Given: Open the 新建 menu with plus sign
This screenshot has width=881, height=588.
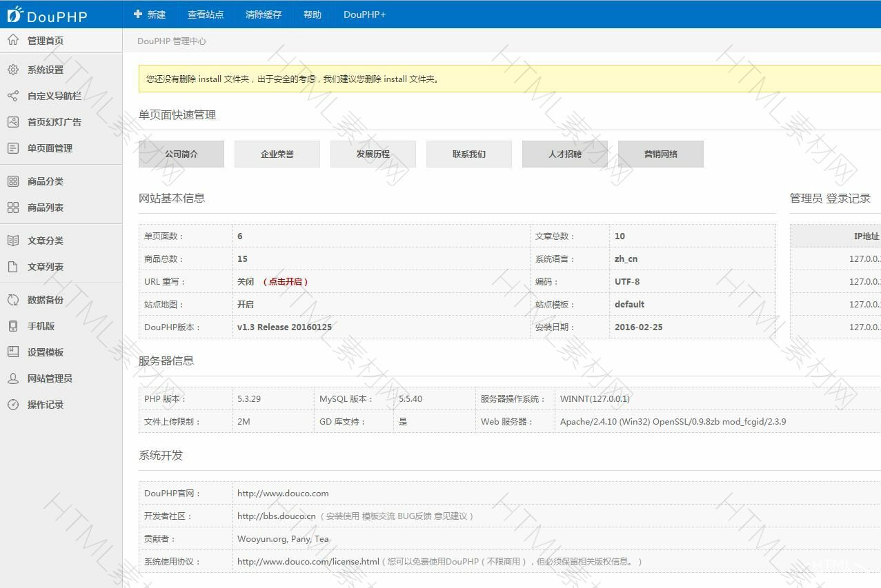Looking at the screenshot, I should (x=150, y=14).
